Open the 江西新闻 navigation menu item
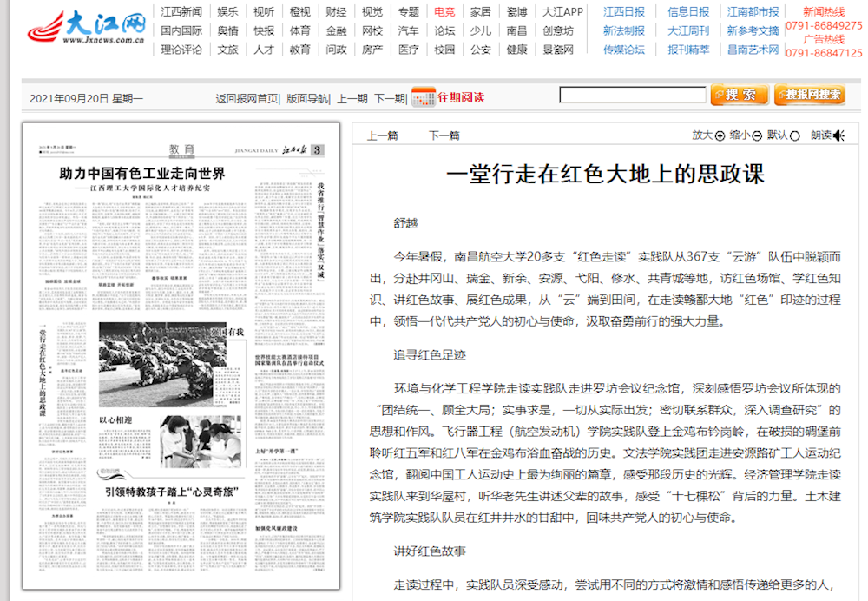The width and height of the screenshot is (868, 601). [x=181, y=11]
